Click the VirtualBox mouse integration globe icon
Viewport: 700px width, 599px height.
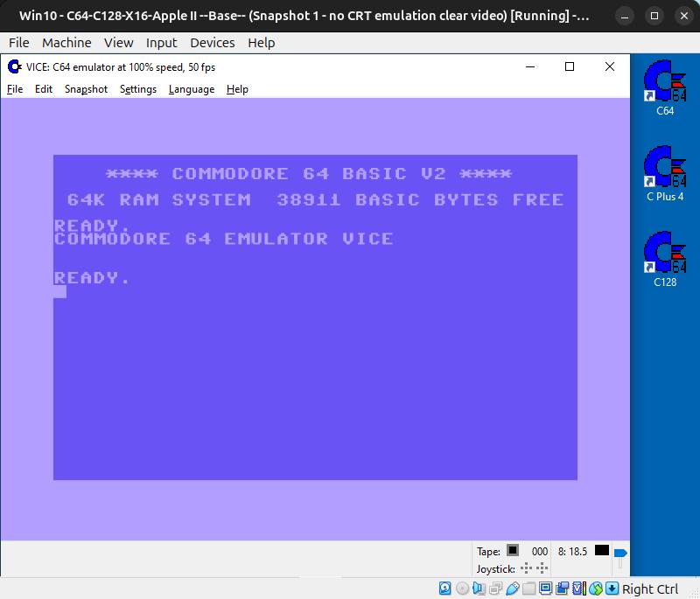(596, 589)
